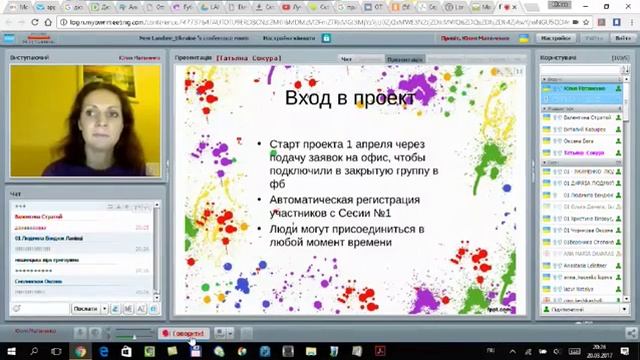Click the pen formatting icon beside the send button

[116, 309]
